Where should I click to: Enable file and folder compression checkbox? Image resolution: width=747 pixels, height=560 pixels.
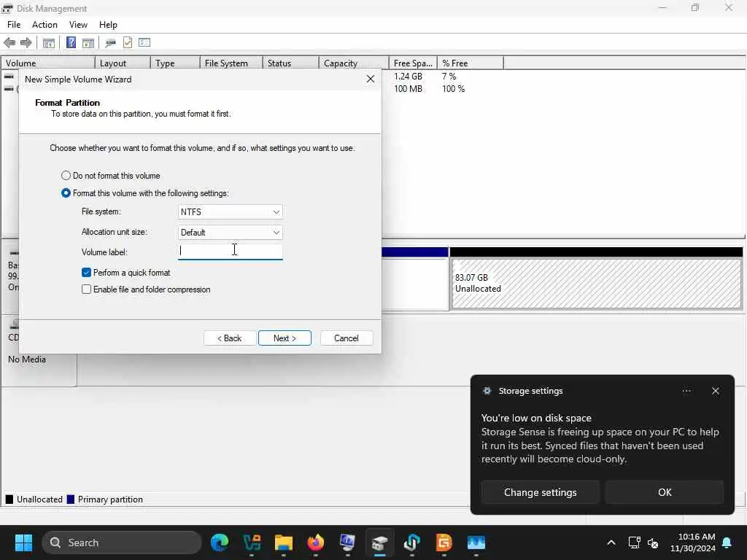(146, 289)
